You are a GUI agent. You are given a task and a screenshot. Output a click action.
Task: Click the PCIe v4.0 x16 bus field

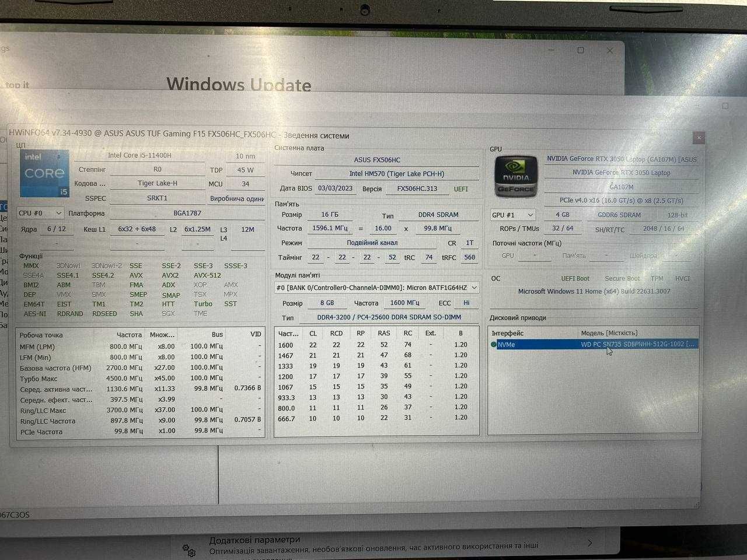click(622, 201)
